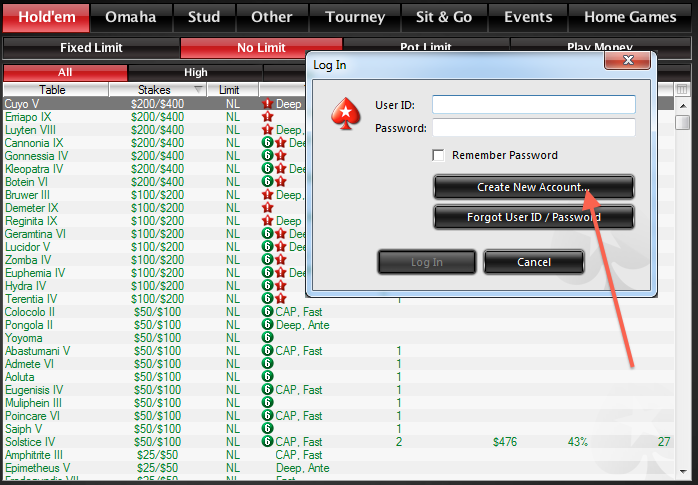698x485 pixels.
Task: Click the red star icon on Demeter IX row
Action: click(267, 208)
